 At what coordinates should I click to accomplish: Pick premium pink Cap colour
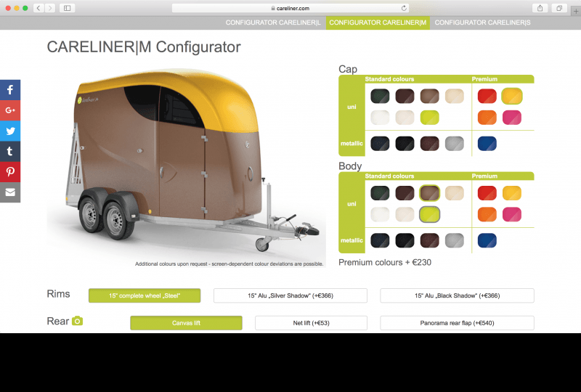512,118
